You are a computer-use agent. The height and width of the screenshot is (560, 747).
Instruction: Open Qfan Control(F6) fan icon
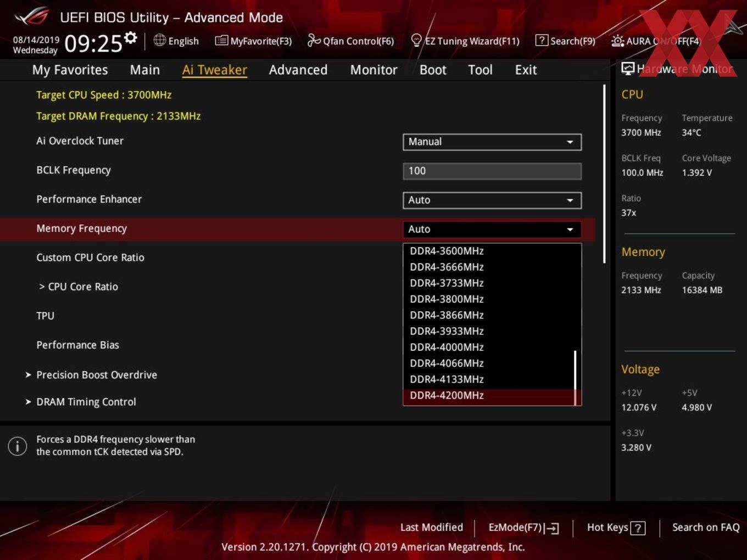[314, 40]
